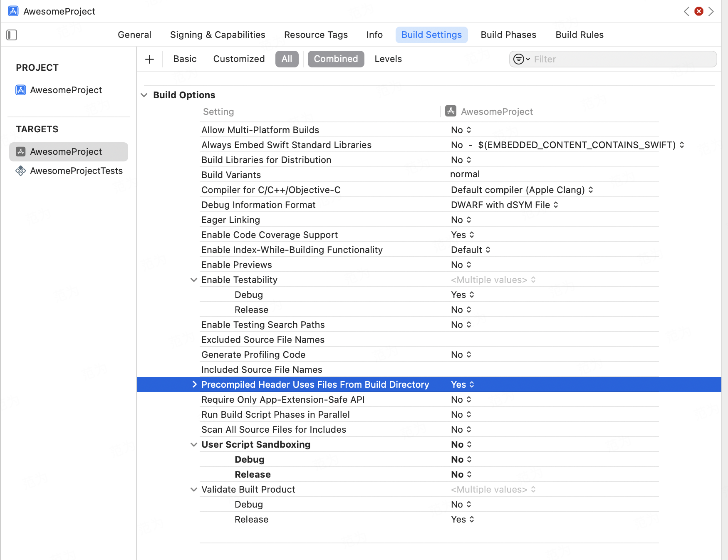Image resolution: width=728 pixels, height=560 pixels.
Task: Set Allow Multi-Platform Builds to Yes
Action: coord(461,130)
